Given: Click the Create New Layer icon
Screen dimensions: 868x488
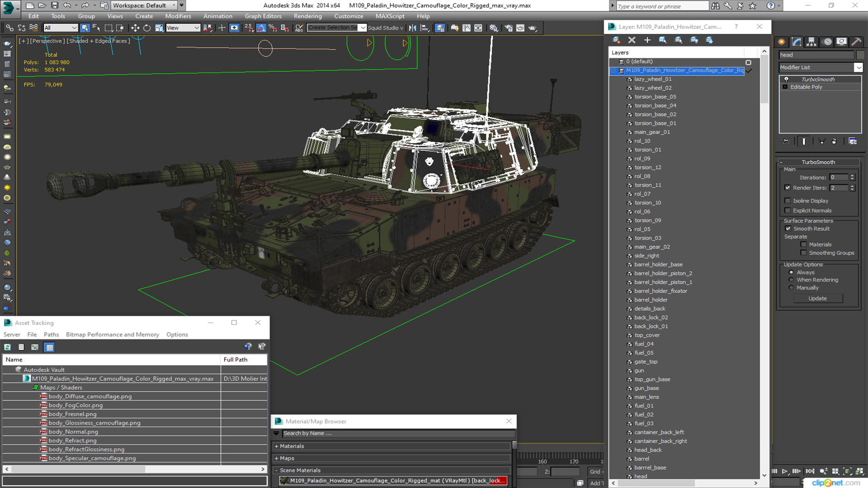Looking at the screenshot, I should (x=616, y=40).
